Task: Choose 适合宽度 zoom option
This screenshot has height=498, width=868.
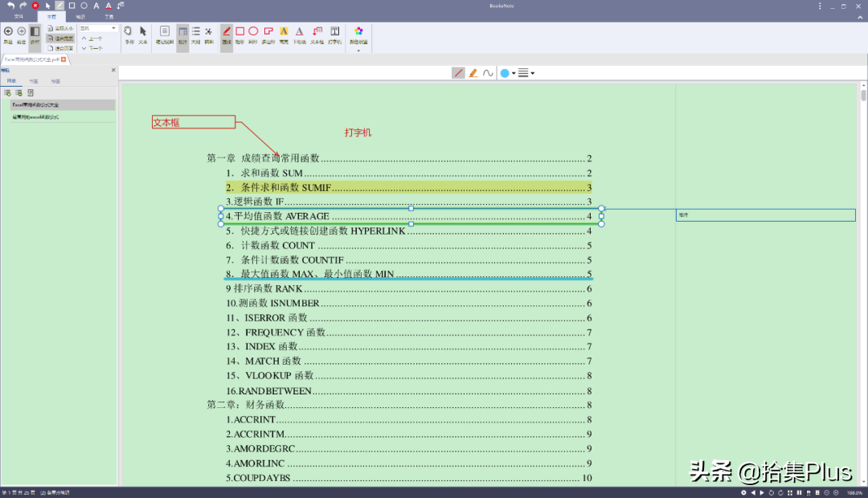Action: pos(60,39)
